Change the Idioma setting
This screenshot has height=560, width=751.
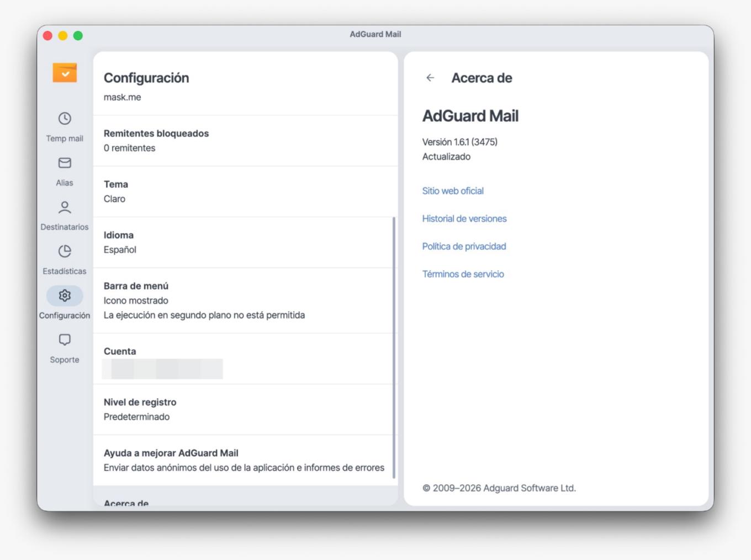(x=245, y=242)
